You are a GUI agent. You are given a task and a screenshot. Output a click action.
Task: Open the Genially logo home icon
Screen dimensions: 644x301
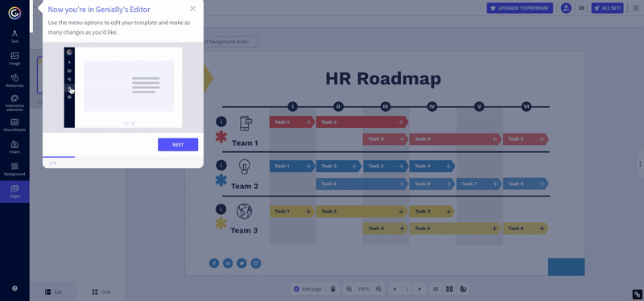click(14, 13)
